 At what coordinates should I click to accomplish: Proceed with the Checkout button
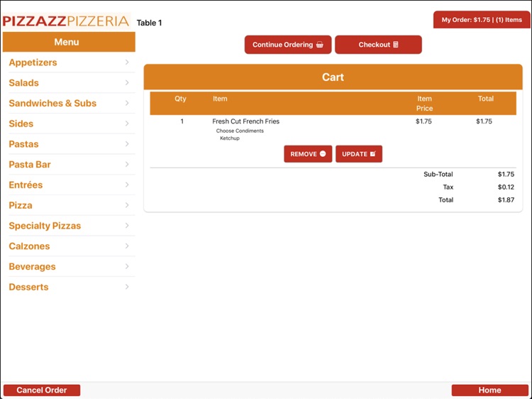(378, 45)
